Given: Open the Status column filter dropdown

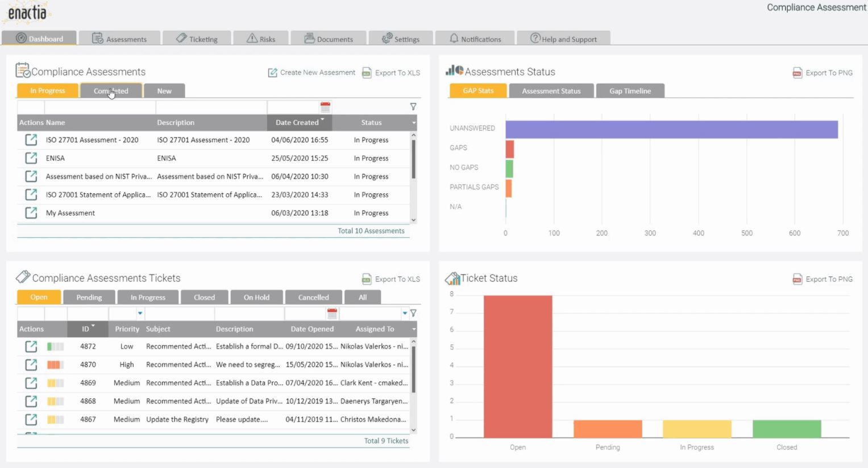Looking at the screenshot, I should pos(413,122).
